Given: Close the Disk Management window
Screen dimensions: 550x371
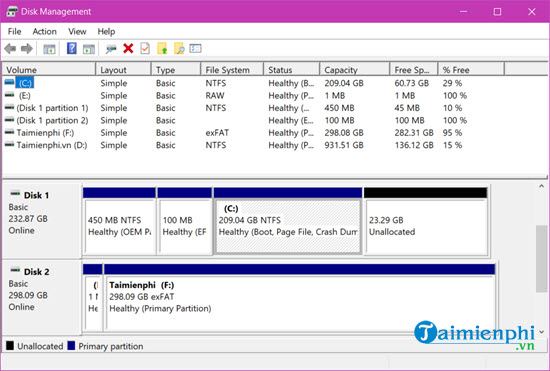Looking at the screenshot, I should [531, 12].
